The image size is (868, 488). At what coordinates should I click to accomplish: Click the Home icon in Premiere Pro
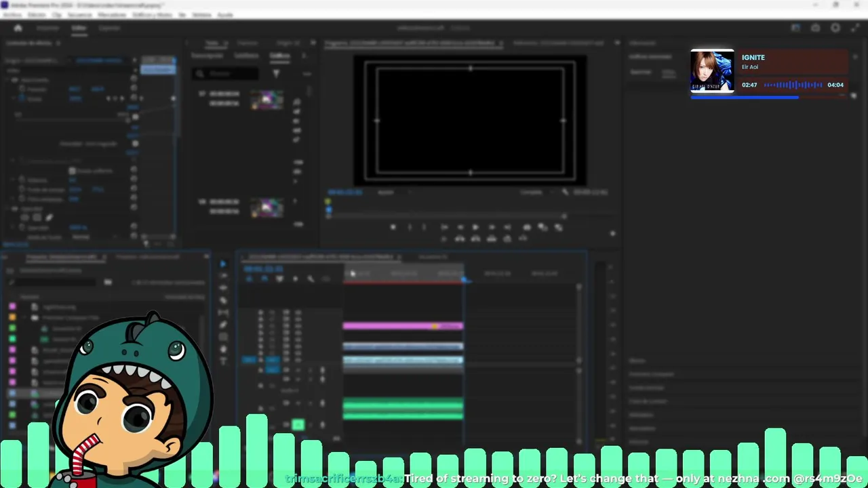(x=18, y=28)
